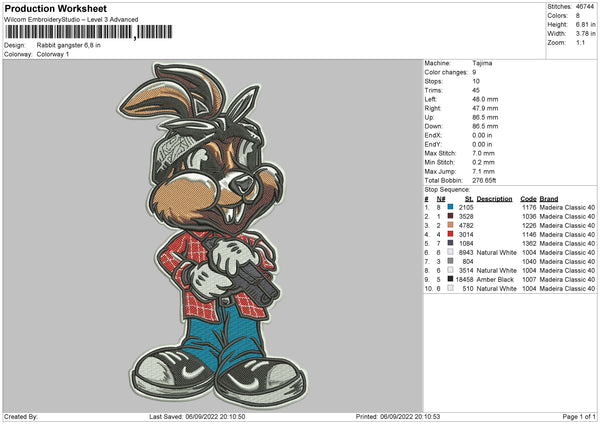Pick the gray swatch beside 804 stitches

(x=450, y=261)
